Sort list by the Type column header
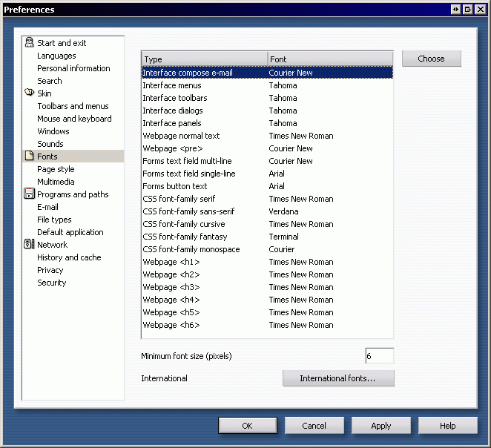Screen dimensions: 491x448 (x=204, y=59)
